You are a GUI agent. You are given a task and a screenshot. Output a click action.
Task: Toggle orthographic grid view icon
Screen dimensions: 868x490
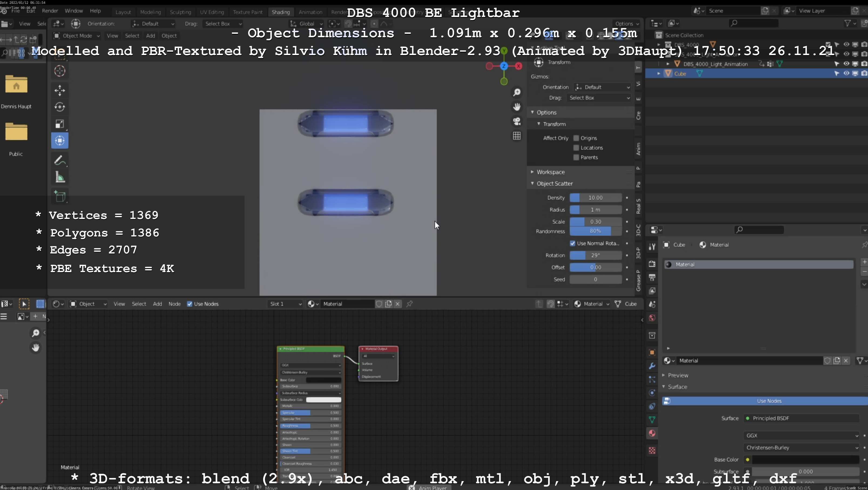point(516,136)
